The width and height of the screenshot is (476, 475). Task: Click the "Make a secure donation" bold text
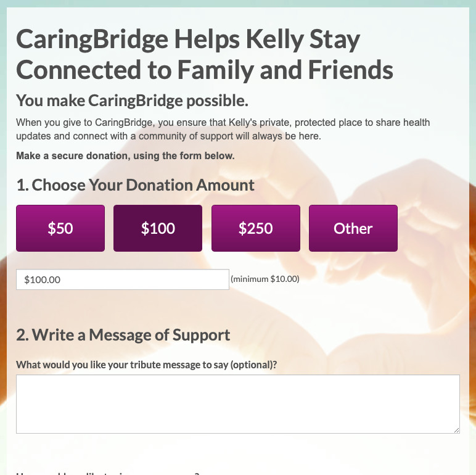coord(125,155)
